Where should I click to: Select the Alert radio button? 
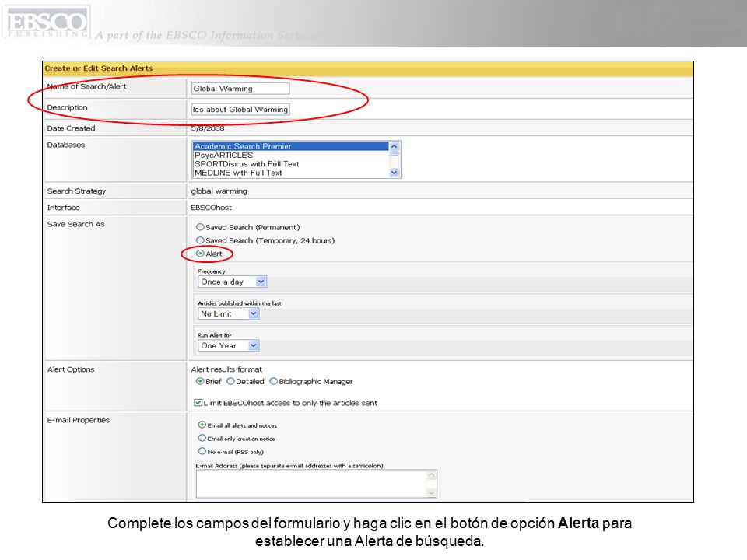pyautogui.click(x=200, y=254)
